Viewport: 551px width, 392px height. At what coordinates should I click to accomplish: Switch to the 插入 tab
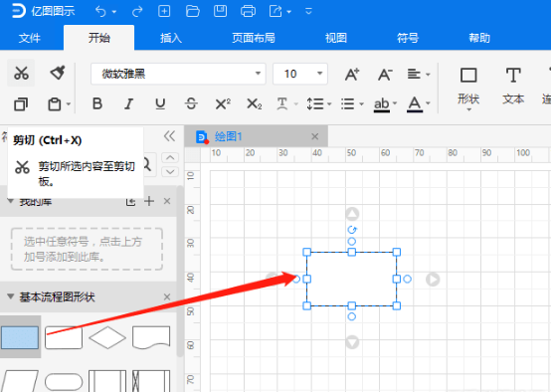point(171,38)
